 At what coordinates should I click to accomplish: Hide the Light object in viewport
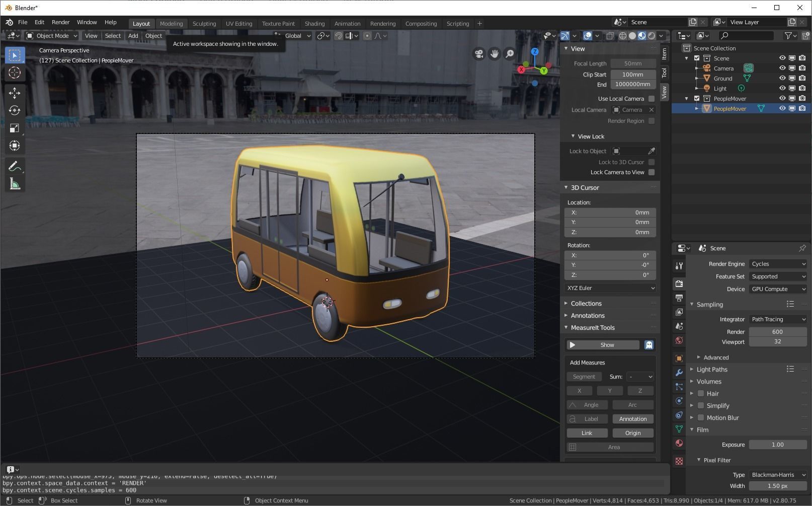(x=782, y=88)
